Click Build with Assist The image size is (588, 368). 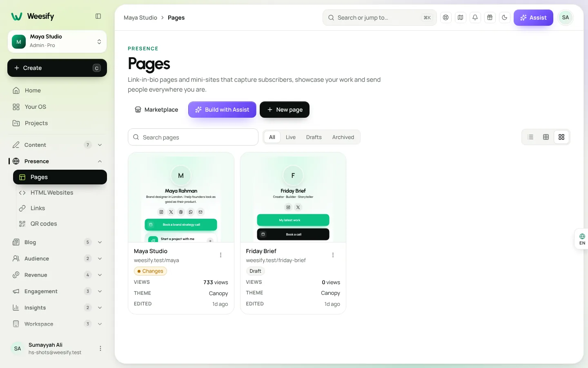[222, 110]
